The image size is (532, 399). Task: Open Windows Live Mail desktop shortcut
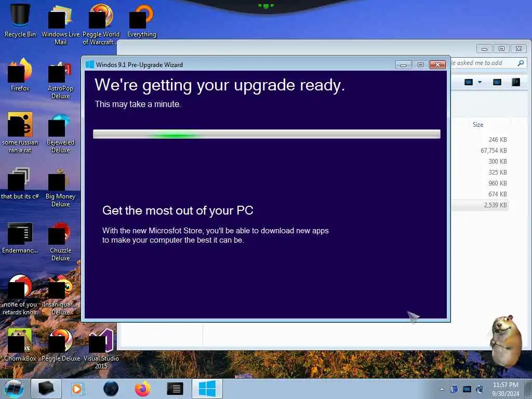point(60,24)
